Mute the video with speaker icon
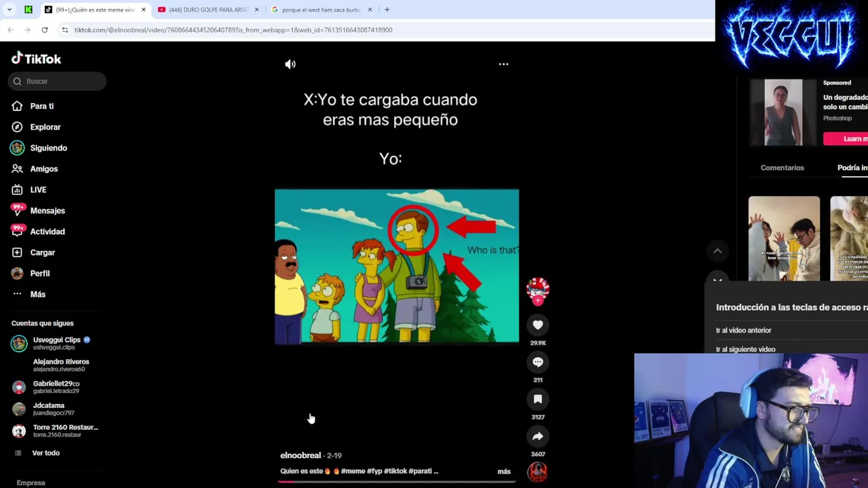868x488 pixels. point(290,64)
